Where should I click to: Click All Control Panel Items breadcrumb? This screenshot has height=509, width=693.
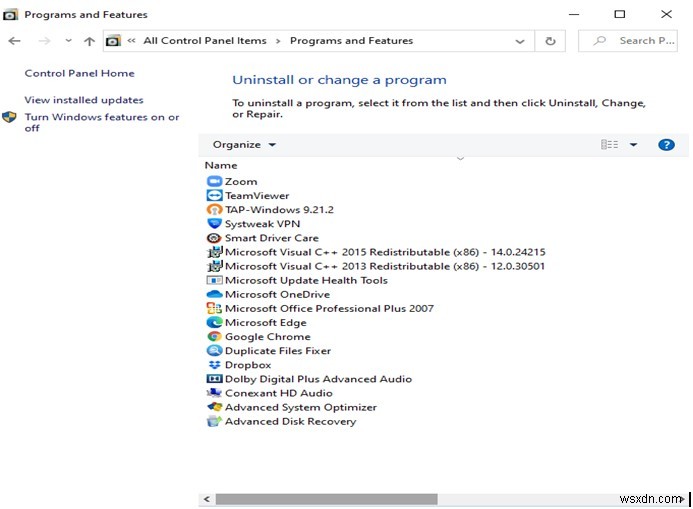coord(205,41)
